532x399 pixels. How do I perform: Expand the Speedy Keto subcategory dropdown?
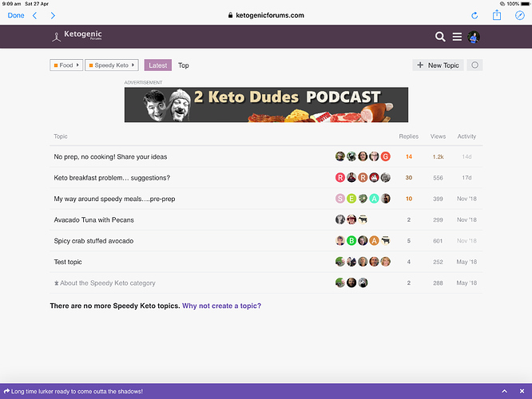[x=112, y=65]
